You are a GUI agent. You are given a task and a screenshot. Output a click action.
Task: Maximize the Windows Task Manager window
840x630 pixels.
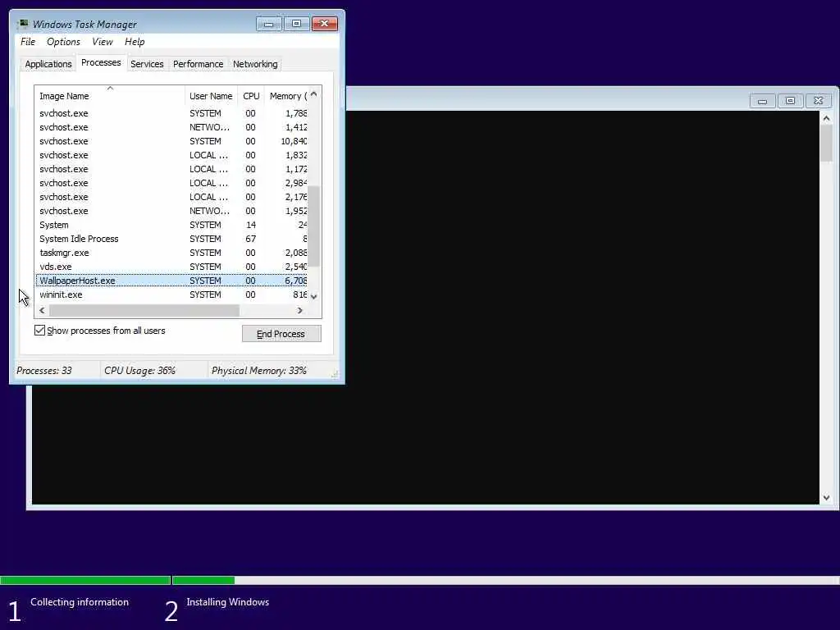click(x=296, y=24)
